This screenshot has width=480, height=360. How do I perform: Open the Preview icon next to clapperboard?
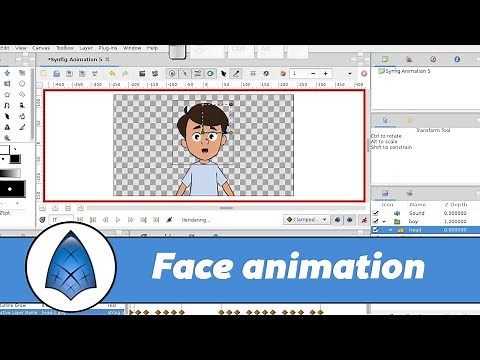tap(155, 73)
